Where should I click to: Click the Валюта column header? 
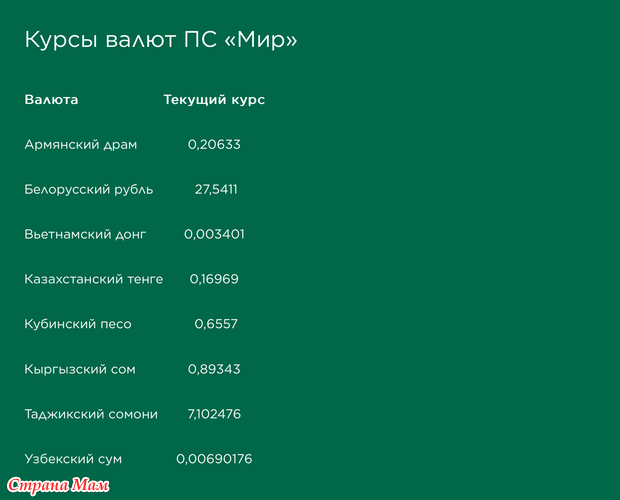pos(51,100)
